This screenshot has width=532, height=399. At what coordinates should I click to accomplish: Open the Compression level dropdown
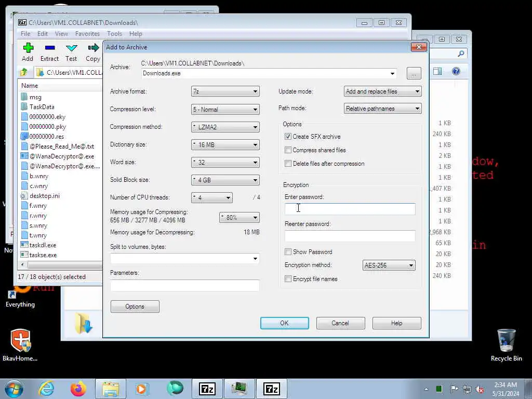pyautogui.click(x=225, y=109)
